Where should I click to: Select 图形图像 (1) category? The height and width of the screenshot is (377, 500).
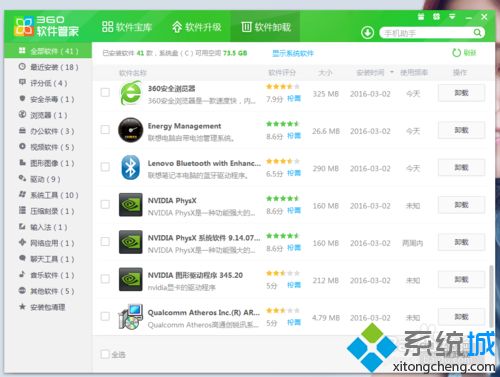coord(48,163)
